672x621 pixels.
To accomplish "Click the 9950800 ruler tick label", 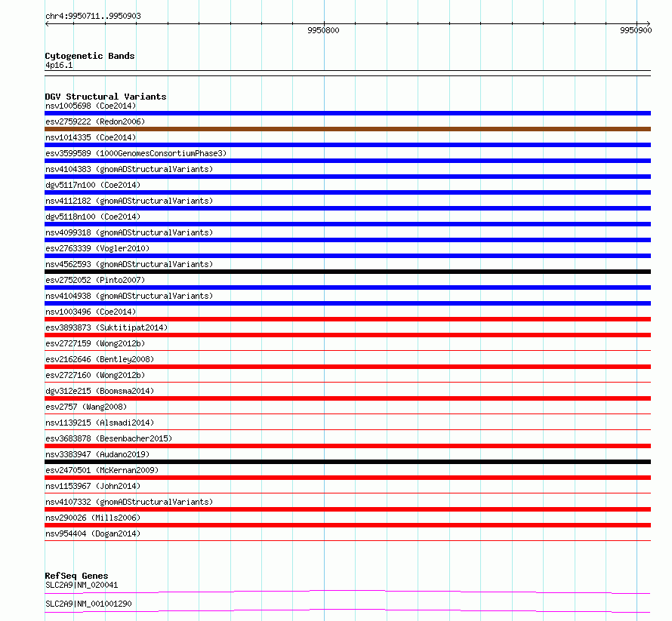I will [323, 30].
